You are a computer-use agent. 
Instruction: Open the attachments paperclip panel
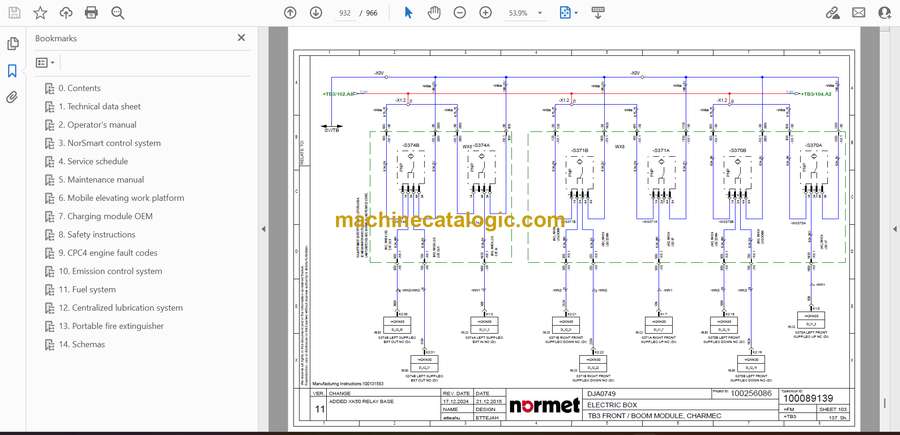[12, 97]
